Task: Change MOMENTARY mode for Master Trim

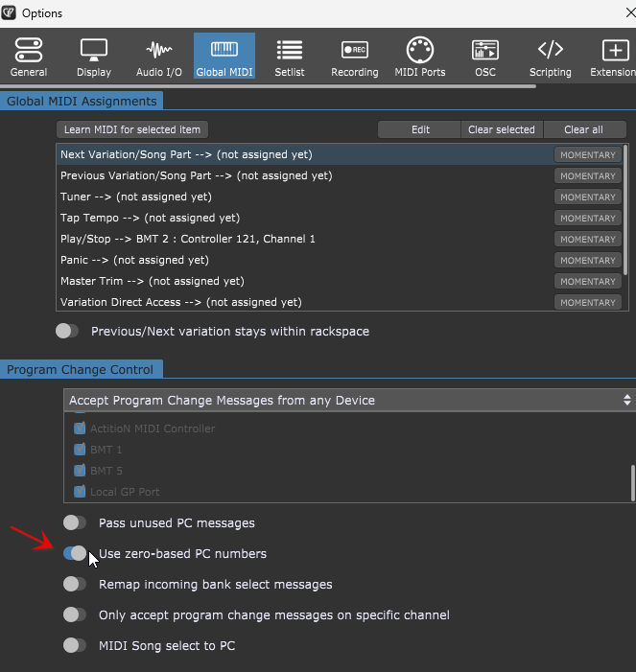Action: click(587, 281)
